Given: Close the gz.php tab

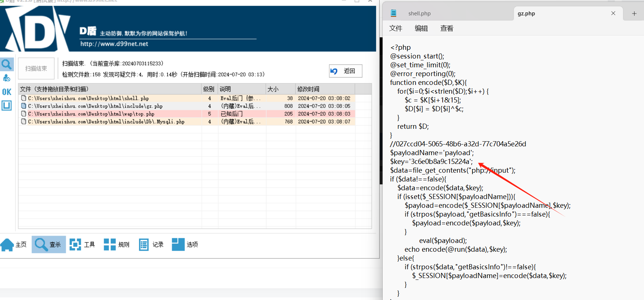Looking at the screenshot, I should pyautogui.click(x=613, y=13).
